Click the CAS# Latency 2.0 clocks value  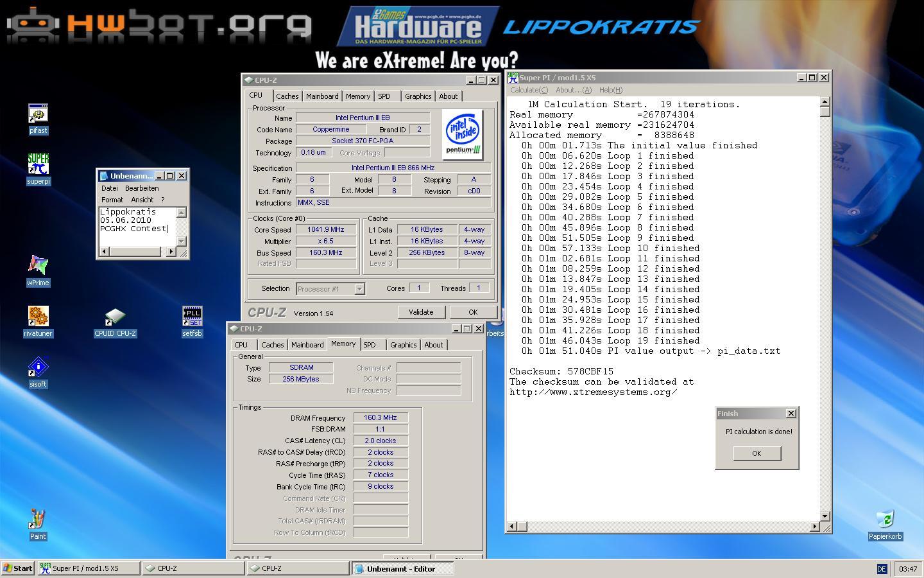point(381,441)
